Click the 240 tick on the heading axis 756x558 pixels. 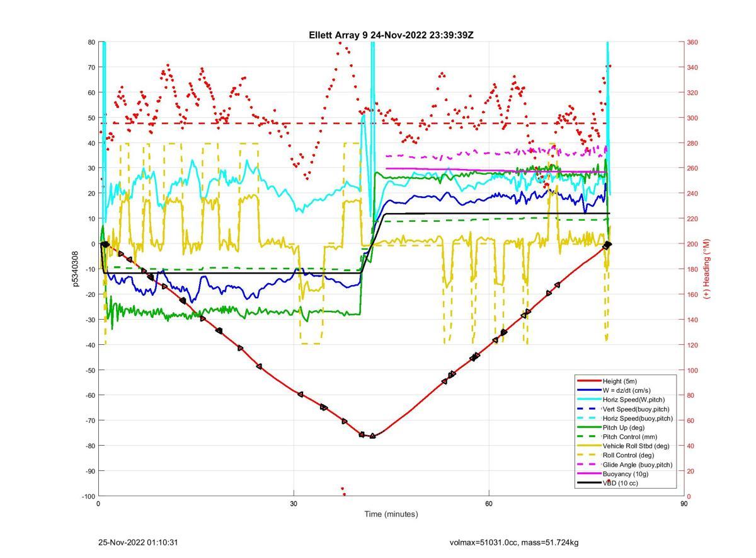tap(692, 194)
